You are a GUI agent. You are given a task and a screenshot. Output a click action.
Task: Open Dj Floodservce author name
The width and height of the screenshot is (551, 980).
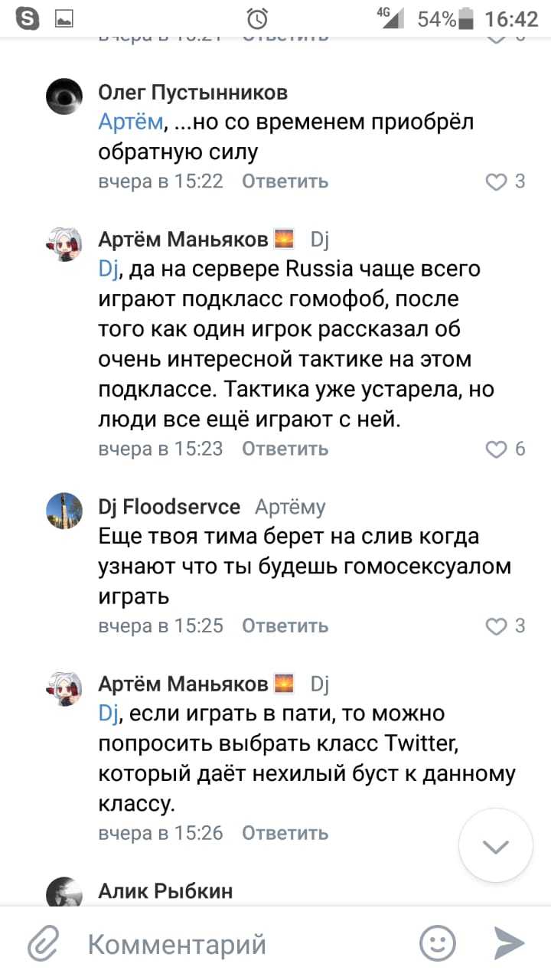(169, 507)
